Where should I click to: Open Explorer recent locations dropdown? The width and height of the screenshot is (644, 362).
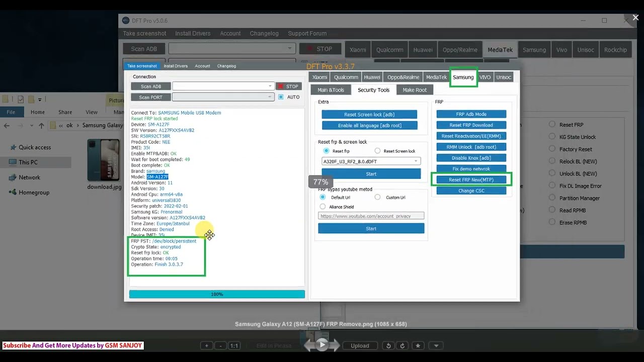[x=32, y=125]
